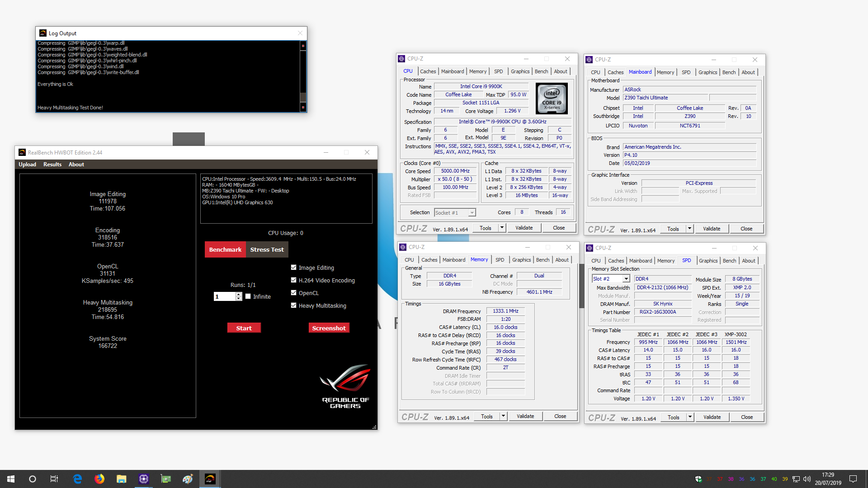Screen dimensions: 868x488
Task: Open Windows Security shield tray icon
Action: coord(698,479)
